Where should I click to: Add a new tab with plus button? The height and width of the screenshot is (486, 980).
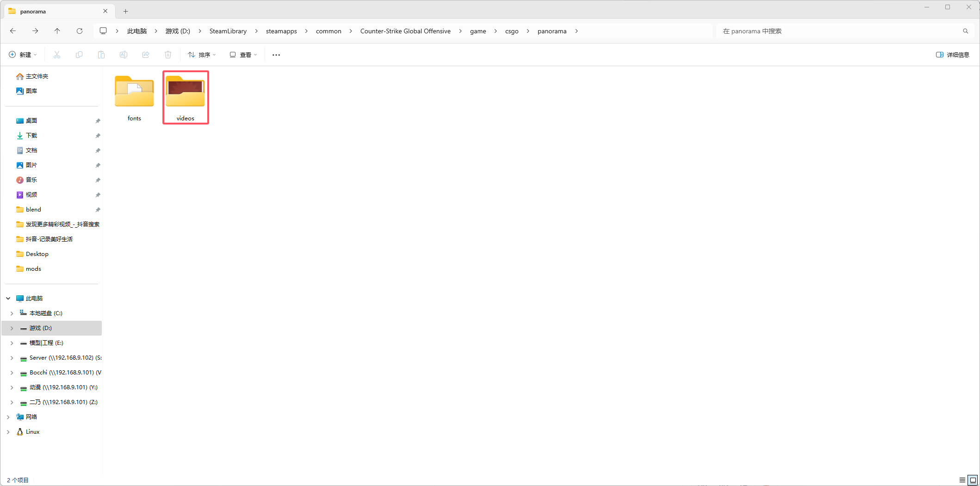tap(125, 11)
